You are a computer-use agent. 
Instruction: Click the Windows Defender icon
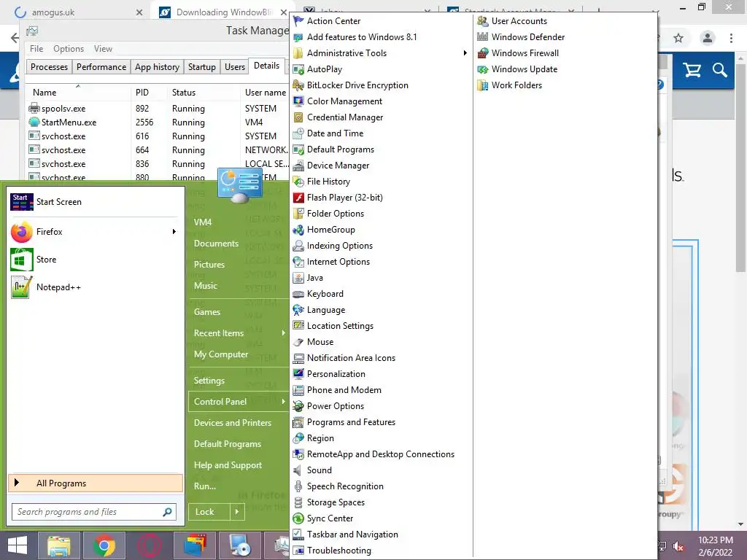[x=483, y=37]
